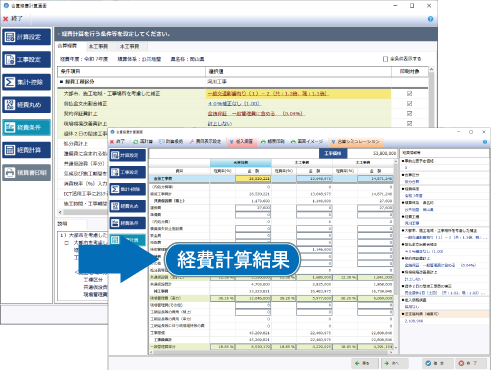This screenshot has width=491, height=370.
Task: Click the 戻る back button
Action: point(365,363)
